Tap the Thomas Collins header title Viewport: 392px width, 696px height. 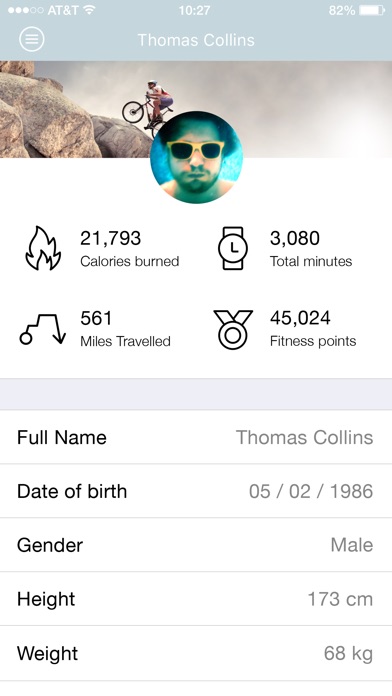coord(196,40)
